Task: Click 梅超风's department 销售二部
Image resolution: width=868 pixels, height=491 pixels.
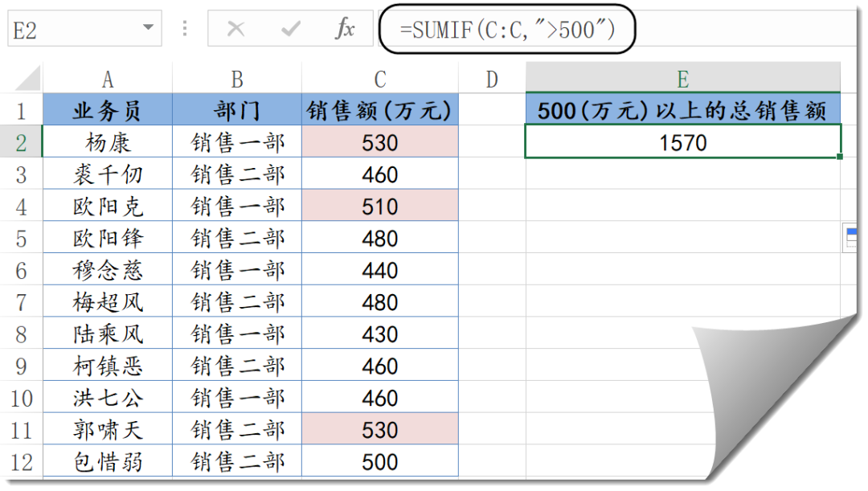Action: tap(237, 301)
